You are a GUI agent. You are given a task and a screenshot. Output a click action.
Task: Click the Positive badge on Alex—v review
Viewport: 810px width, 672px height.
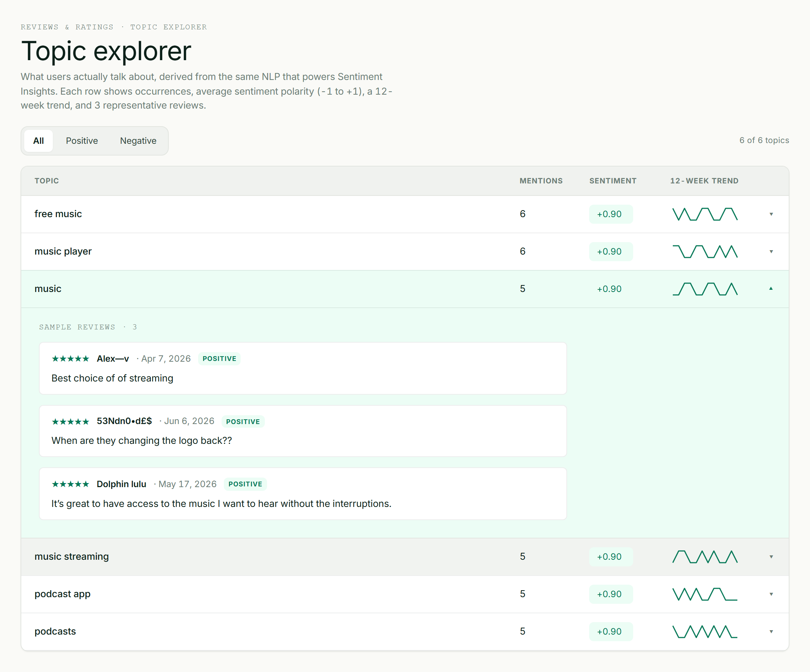[219, 358]
